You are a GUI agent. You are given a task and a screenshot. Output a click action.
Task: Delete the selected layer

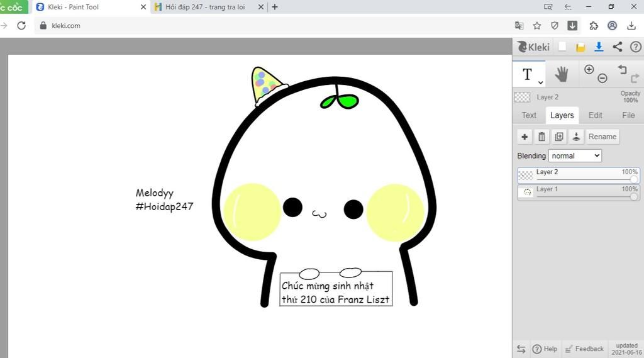541,137
